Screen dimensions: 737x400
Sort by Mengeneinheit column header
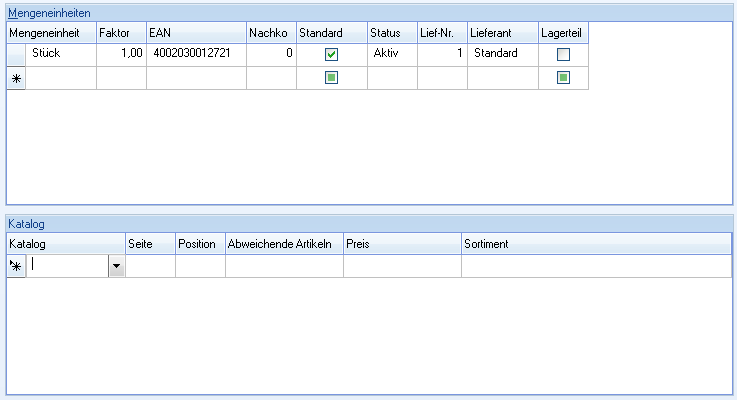pos(51,33)
